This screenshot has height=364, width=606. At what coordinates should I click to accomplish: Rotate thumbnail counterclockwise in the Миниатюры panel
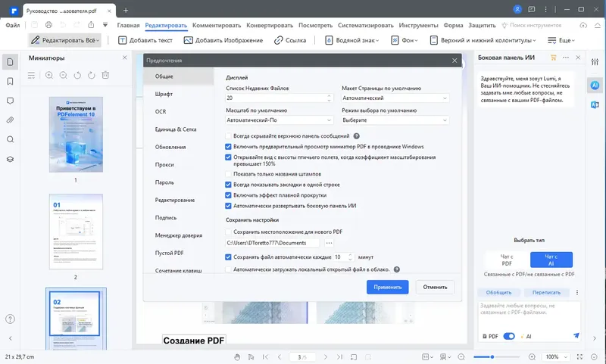[77, 75]
